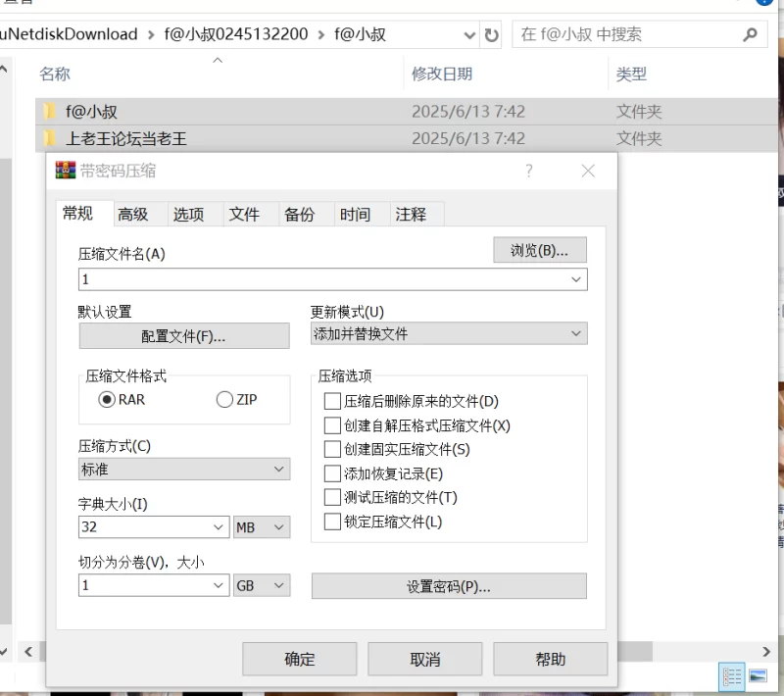
Task: Open the volume GB unit dropdown
Action: pyautogui.click(x=262, y=585)
